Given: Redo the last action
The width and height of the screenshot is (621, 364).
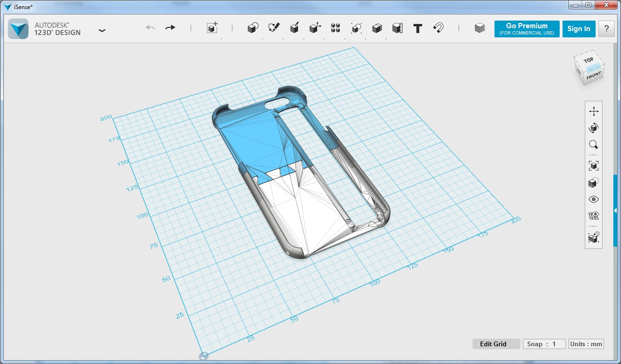Looking at the screenshot, I should [x=170, y=28].
